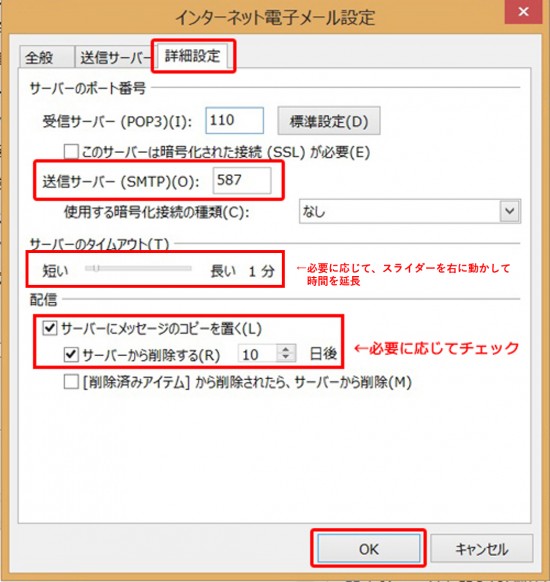Increase deletion days with up spinner arrow
Viewport: 550px width, 582px height.
click(x=286, y=349)
